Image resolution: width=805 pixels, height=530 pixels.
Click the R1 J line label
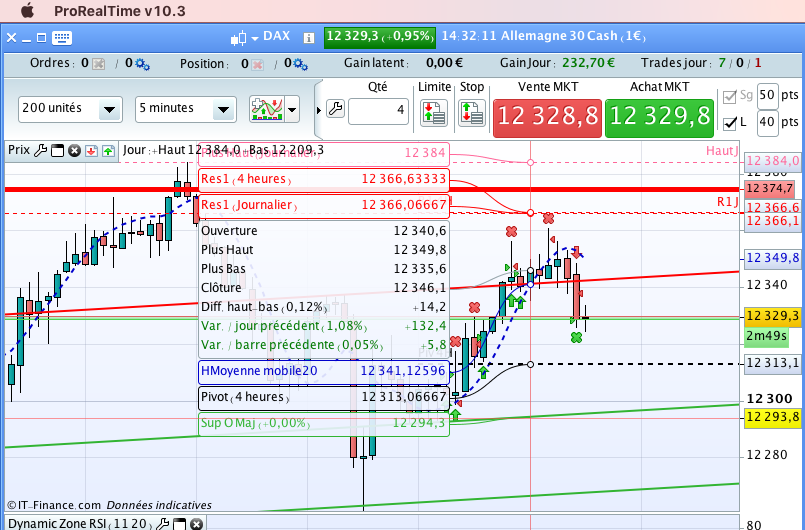click(727, 202)
